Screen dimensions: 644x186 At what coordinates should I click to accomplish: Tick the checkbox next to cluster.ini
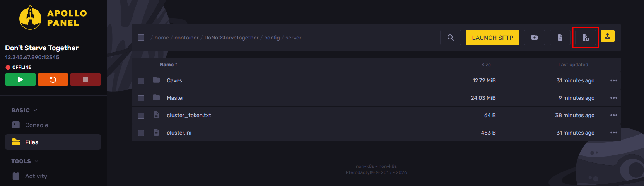[141, 133]
